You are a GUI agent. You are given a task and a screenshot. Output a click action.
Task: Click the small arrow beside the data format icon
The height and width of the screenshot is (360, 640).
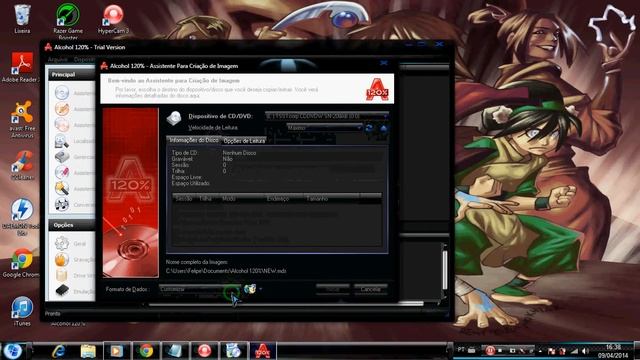click(260, 289)
